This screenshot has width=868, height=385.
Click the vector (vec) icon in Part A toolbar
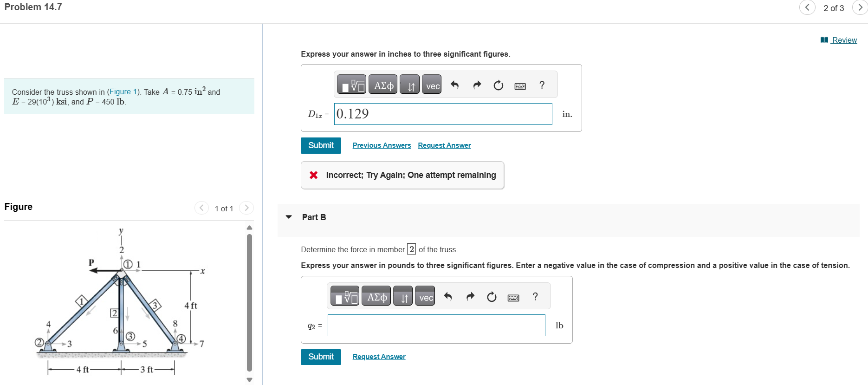point(431,85)
